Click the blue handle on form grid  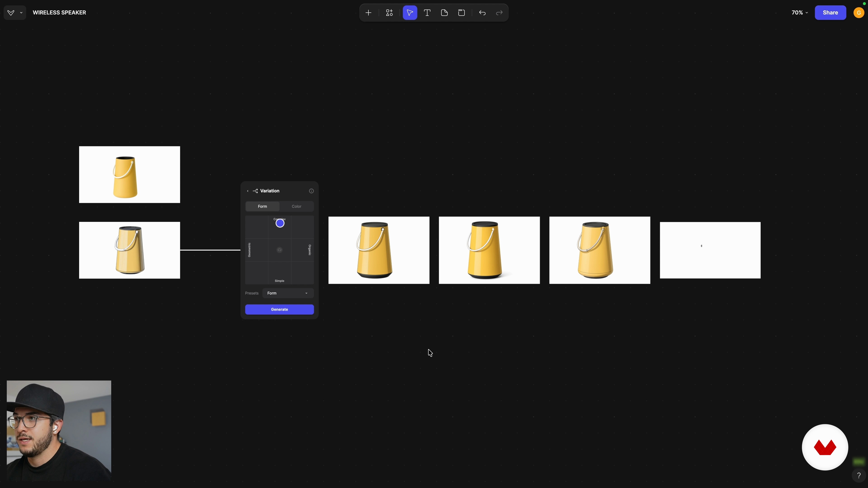[x=280, y=223]
